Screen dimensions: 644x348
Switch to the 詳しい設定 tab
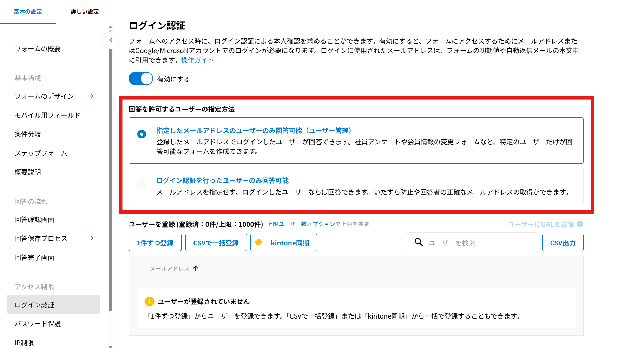(x=84, y=12)
